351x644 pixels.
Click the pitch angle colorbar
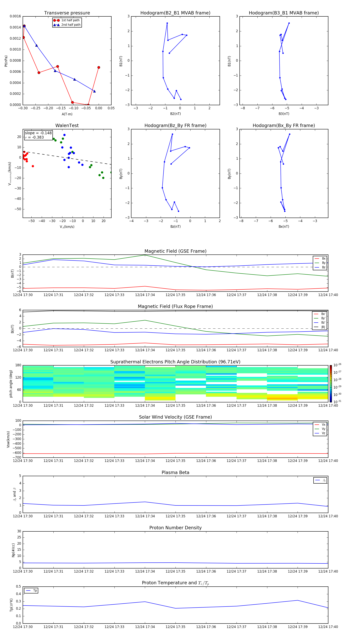click(x=331, y=384)
